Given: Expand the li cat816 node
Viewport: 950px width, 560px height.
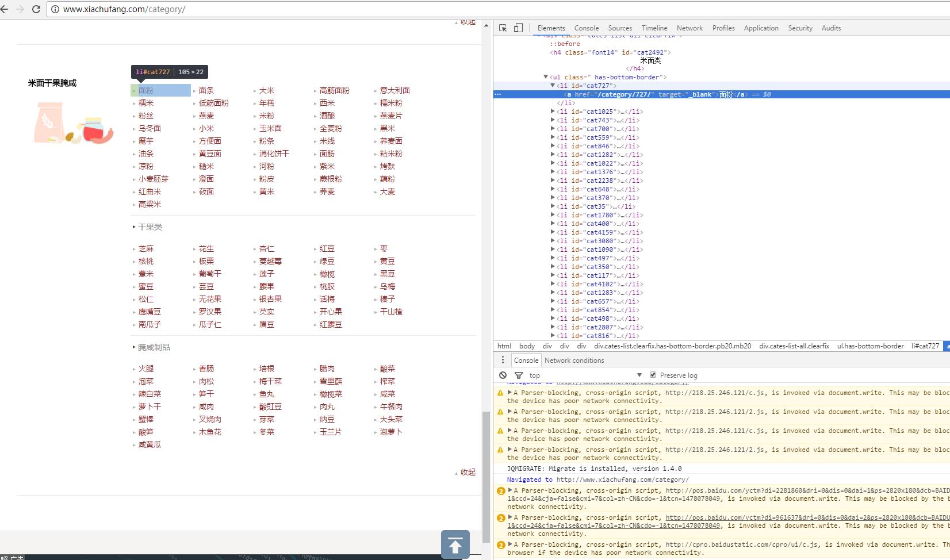Looking at the screenshot, I should coord(553,336).
